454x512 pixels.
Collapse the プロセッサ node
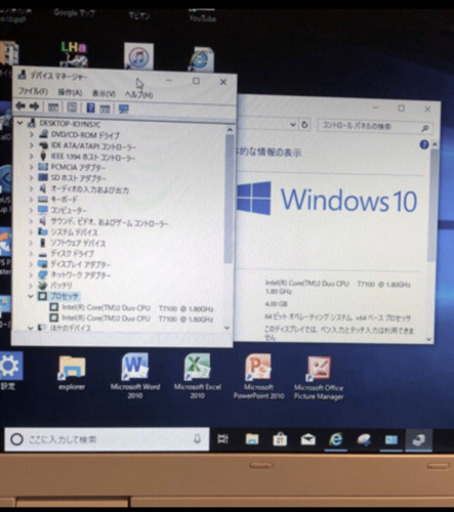click(31, 296)
